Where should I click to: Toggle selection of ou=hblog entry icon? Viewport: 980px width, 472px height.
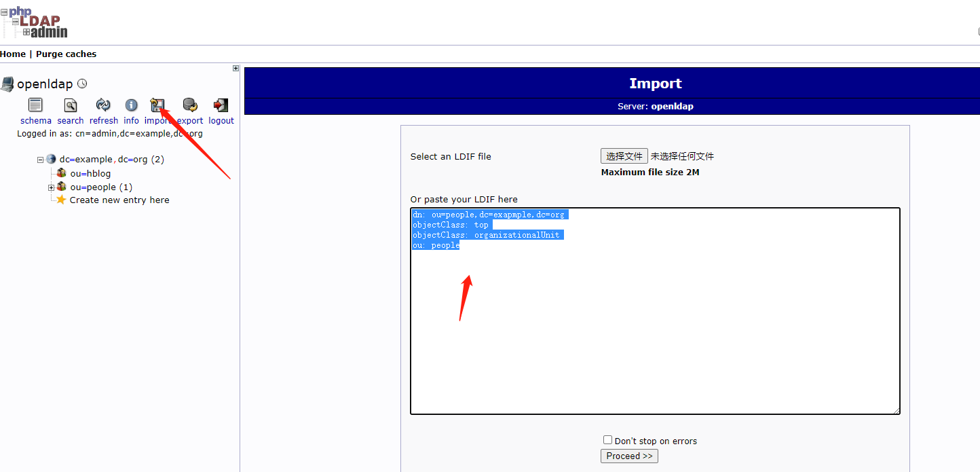(x=61, y=173)
